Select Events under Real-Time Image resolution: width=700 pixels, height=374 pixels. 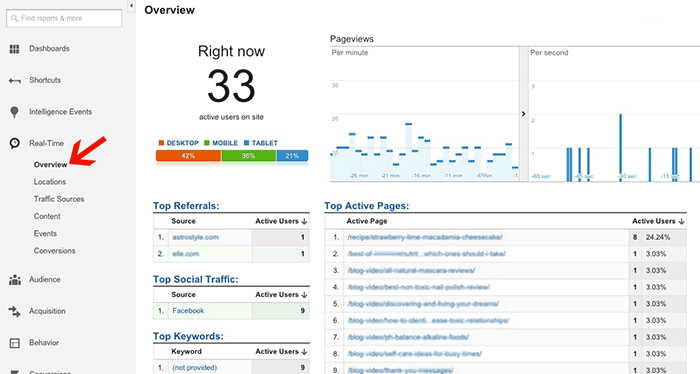45,233
